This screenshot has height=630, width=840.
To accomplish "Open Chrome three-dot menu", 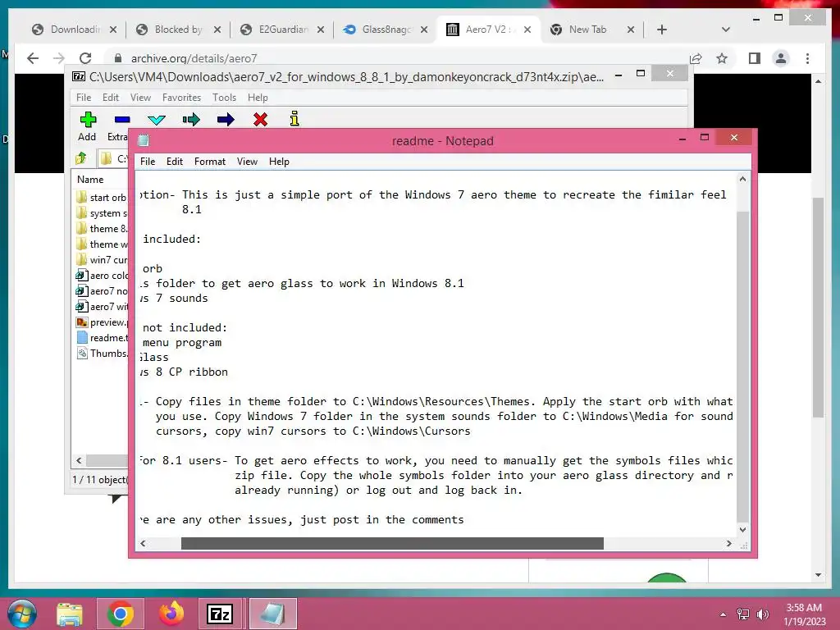I will click(x=807, y=58).
